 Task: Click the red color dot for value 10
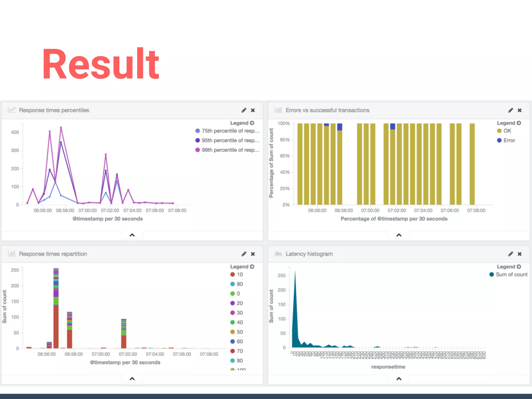tap(232, 275)
